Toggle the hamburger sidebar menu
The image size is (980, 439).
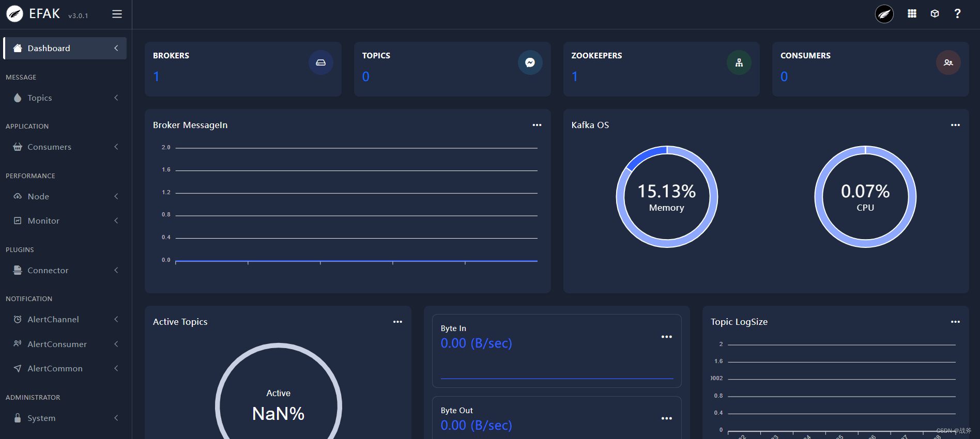pyautogui.click(x=117, y=14)
